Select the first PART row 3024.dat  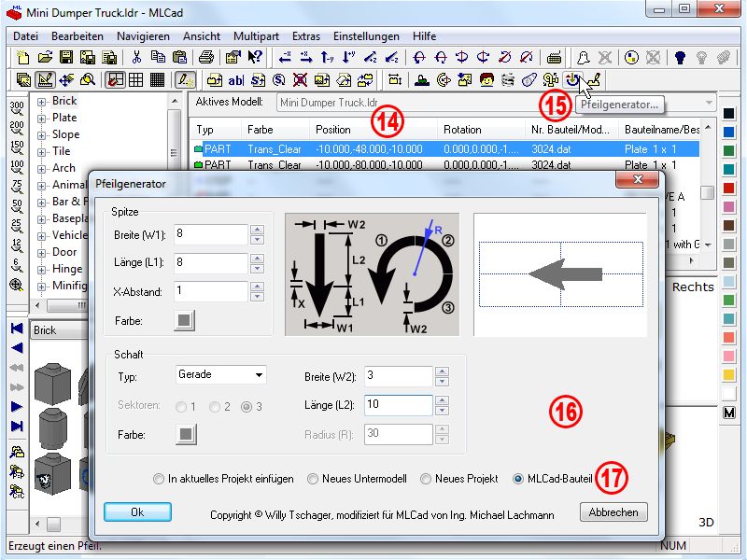coord(445,149)
